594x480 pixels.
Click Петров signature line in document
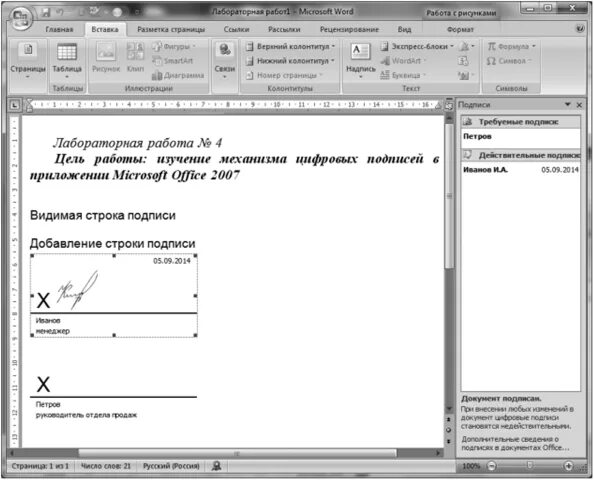tap(114, 396)
